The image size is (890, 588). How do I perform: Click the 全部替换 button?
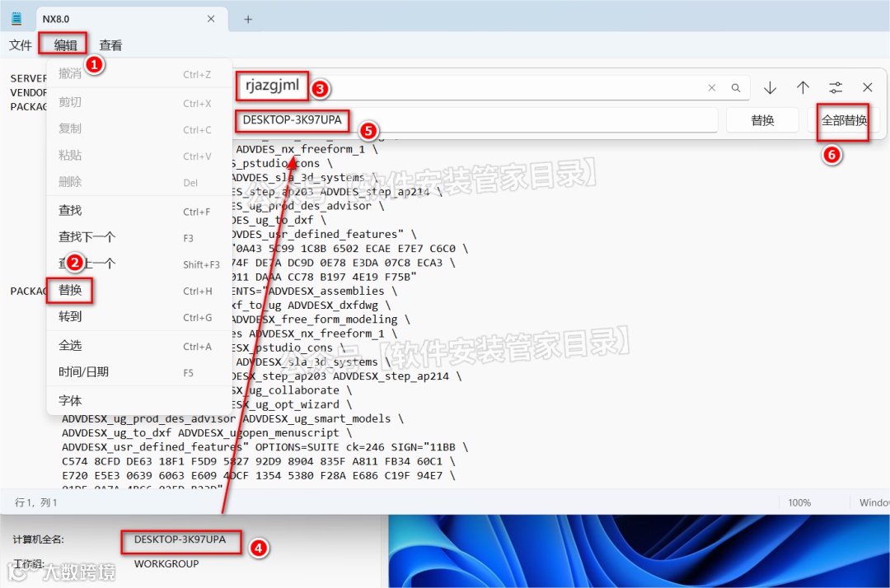tap(844, 120)
